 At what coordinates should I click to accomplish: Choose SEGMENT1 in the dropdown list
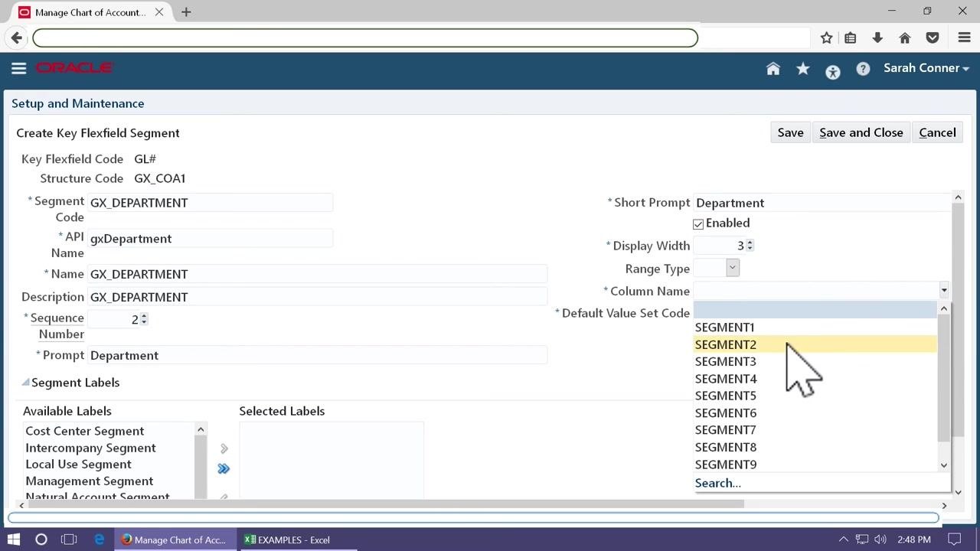point(815,328)
